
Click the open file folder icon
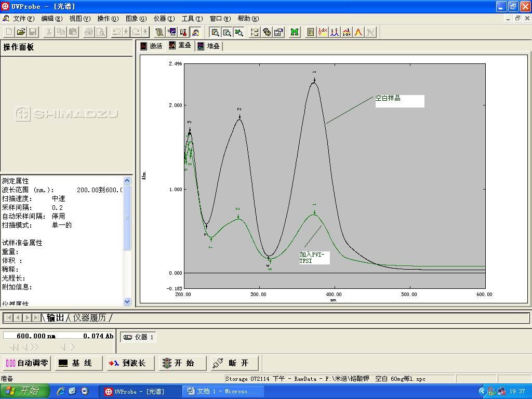[21, 32]
